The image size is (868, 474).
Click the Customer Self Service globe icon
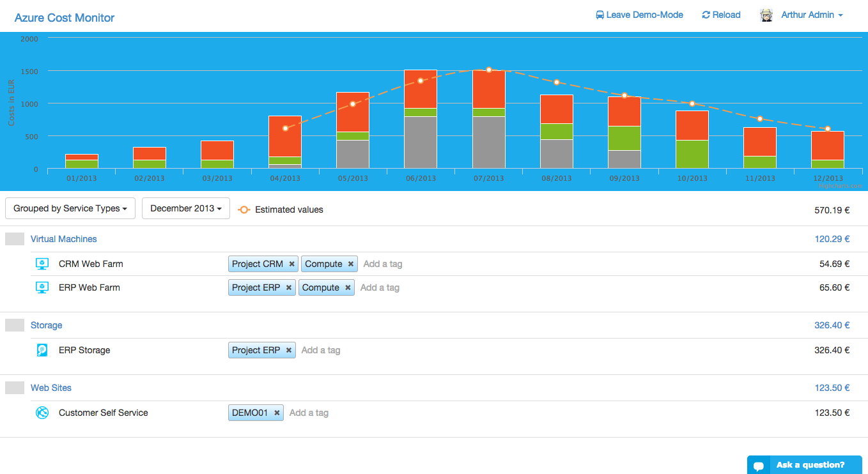(42, 413)
